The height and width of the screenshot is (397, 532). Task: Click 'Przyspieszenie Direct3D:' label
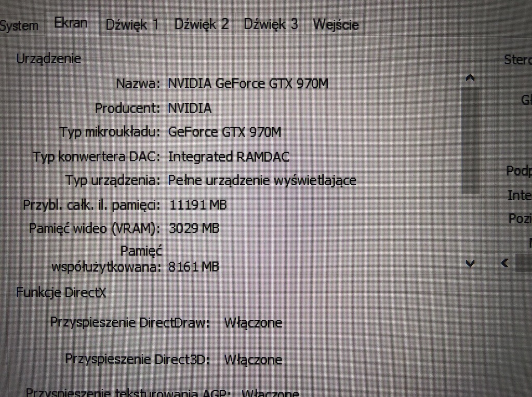[x=137, y=359]
